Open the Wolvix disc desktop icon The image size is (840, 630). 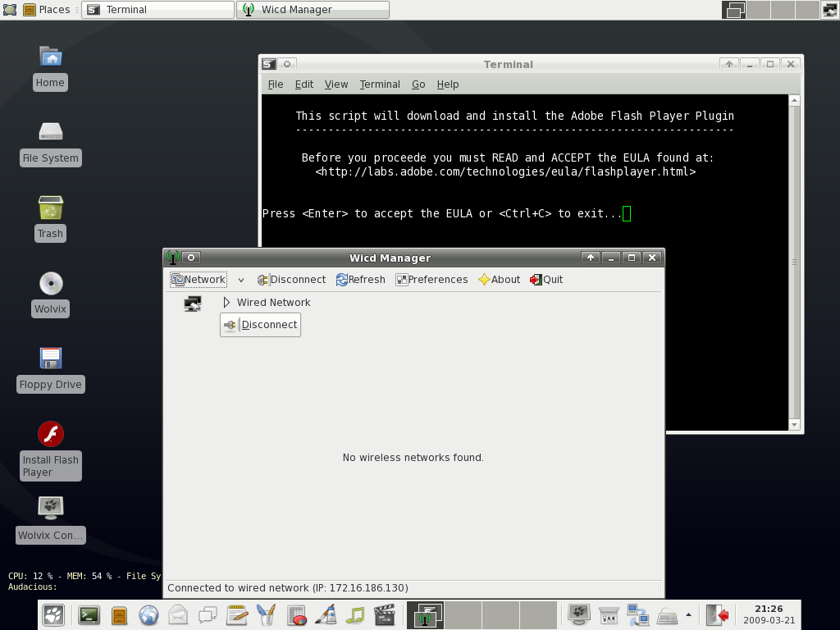(x=50, y=294)
